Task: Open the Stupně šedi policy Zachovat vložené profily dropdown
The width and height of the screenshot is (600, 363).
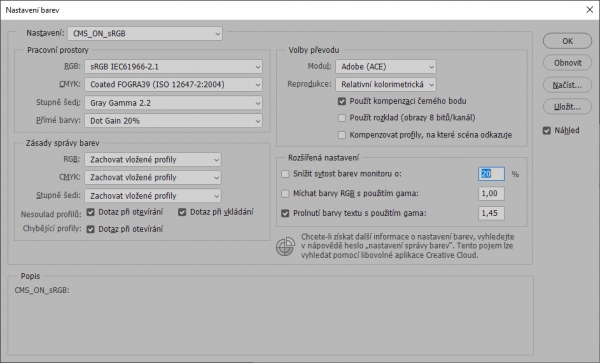Action: click(153, 195)
